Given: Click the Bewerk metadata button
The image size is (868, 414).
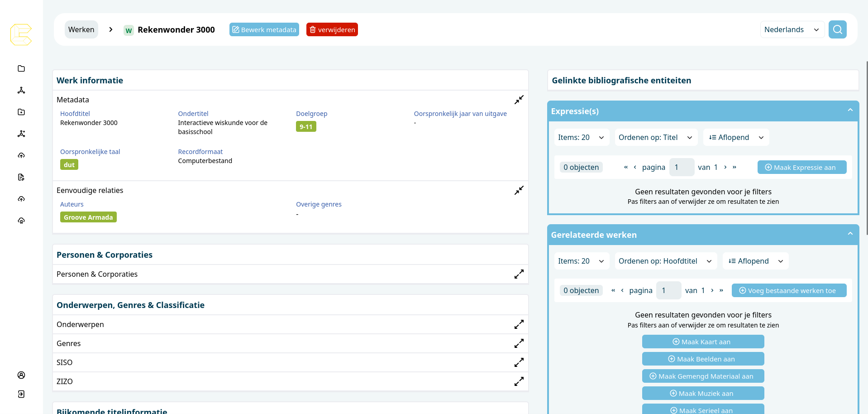Looking at the screenshot, I should (264, 29).
